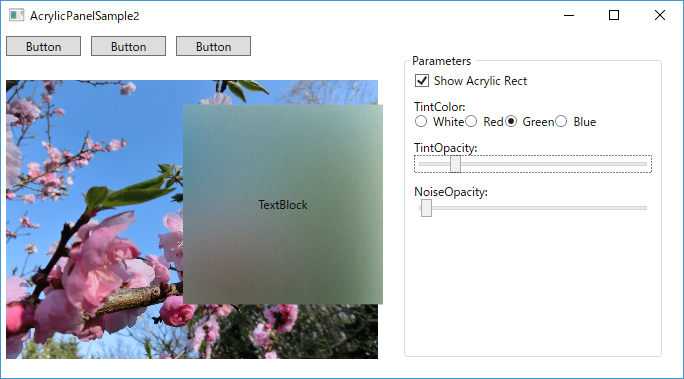Click the first Button on the left
This screenshot has width=684, height=379.
pos(43,46)
